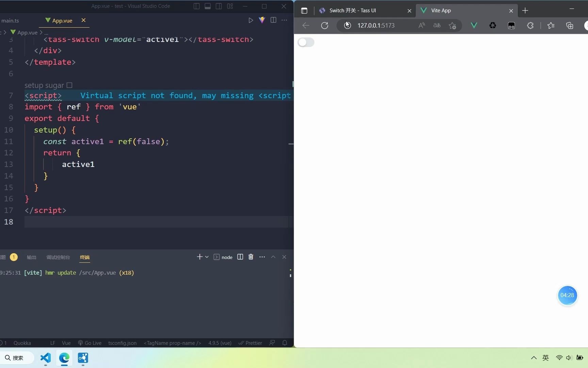
Task: Change the Vue language mode
Action: pyautogui.click(x=66, y=343)
